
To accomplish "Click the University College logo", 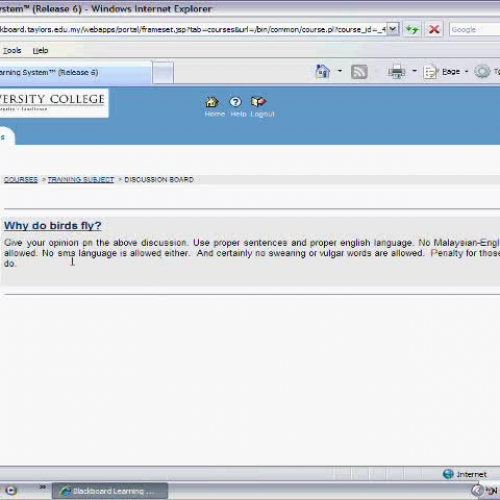I will [x=53, y=103].
